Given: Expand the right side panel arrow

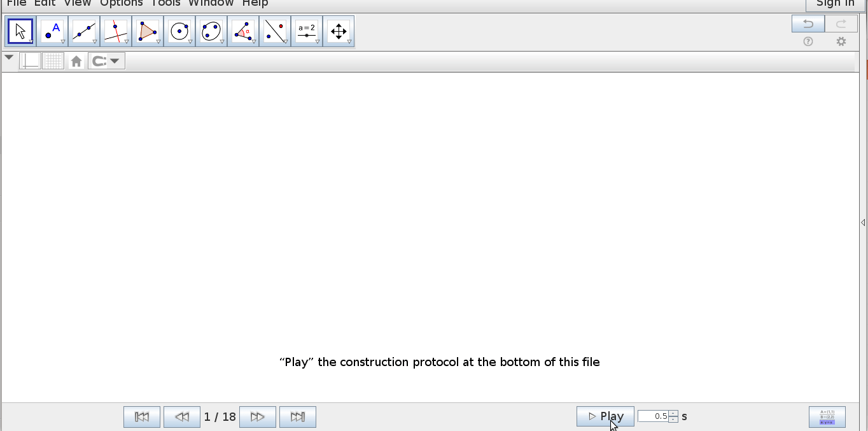Looking at the screenshot, I should click(863, 222).
